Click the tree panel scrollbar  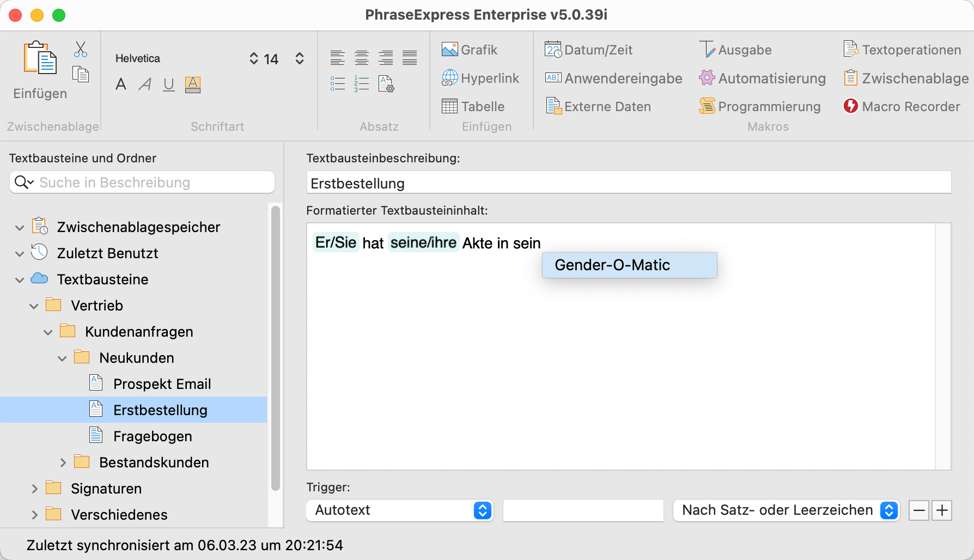click(x=276, y=349)
